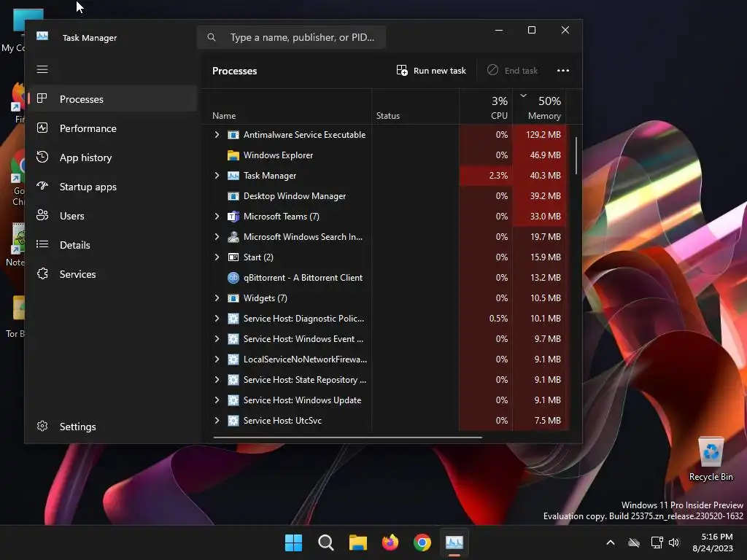Viewport: 747px width, 560px height.
Task: Click the Microsoft Windows Search Indexer icon
Action: [233, 237]
